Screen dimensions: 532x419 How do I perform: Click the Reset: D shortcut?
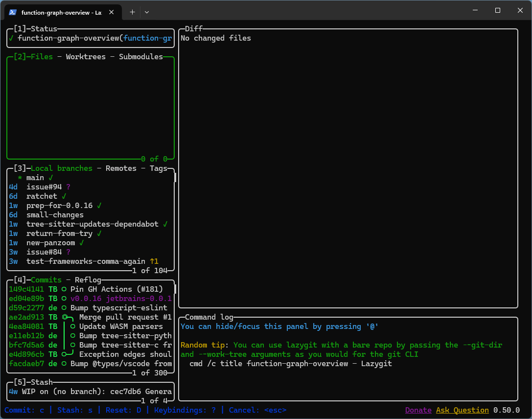click(x=123, y=410)
